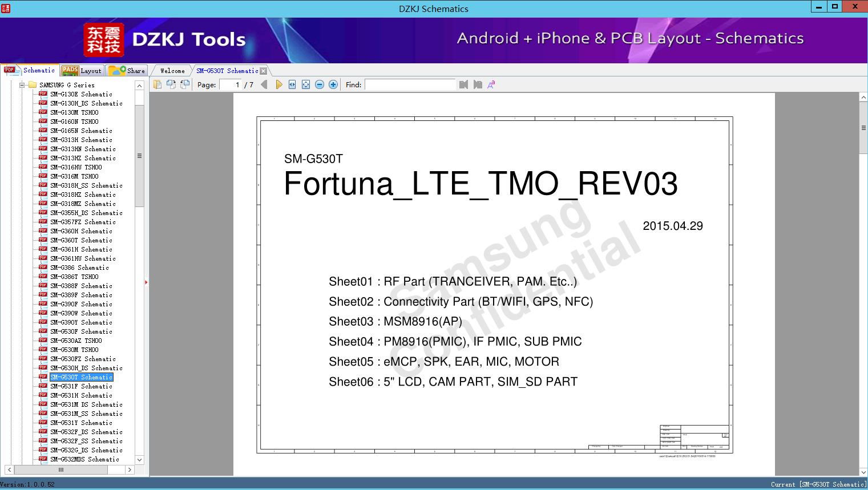Go to the previous page arrow
868x490 pixels.
[x=264, y=84]
